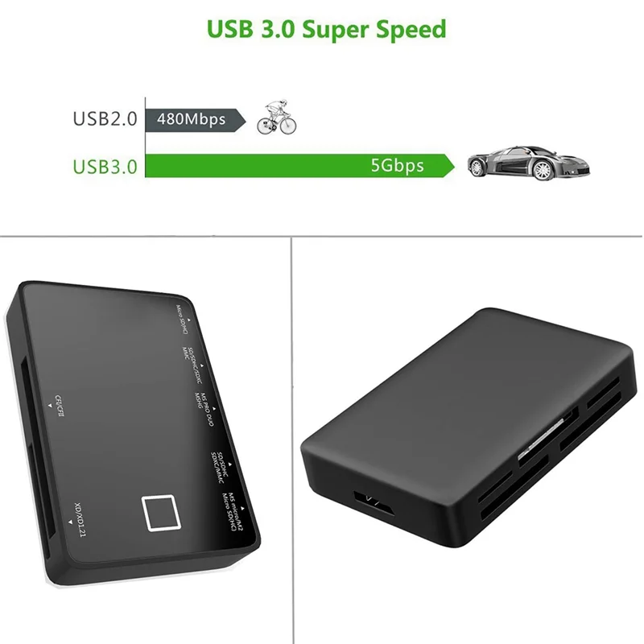Click the arrow beside MS micro/M2 label
Viewport: 644px width, 644px height.
(x=243, y=509)
